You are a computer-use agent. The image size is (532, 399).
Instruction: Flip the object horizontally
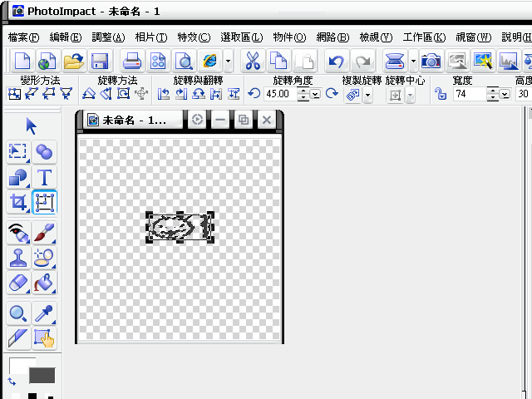pyautogui.click(x=216, y=94)
